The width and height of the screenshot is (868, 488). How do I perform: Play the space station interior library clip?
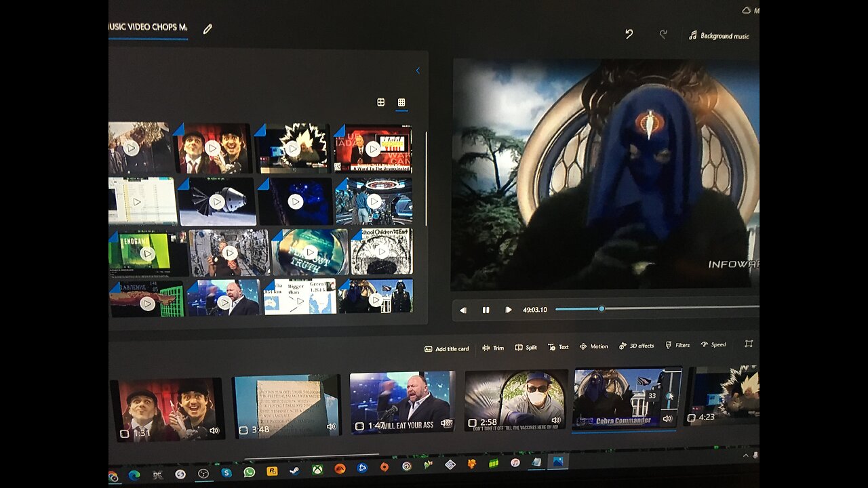[x=230, y=252]
